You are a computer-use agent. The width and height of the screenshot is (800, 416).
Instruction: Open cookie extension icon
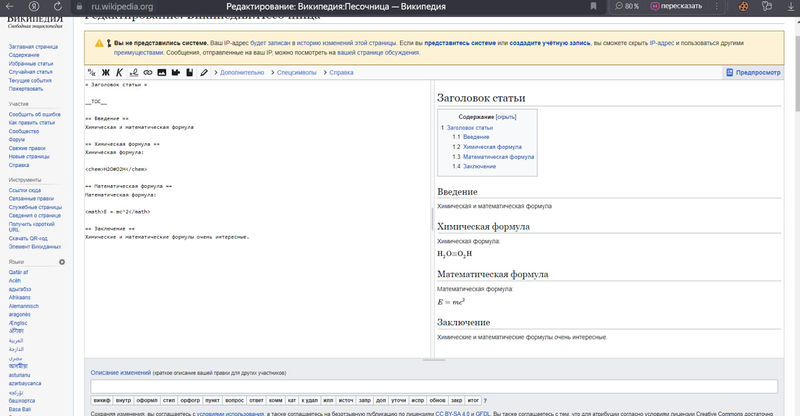(x=743, y=7)
